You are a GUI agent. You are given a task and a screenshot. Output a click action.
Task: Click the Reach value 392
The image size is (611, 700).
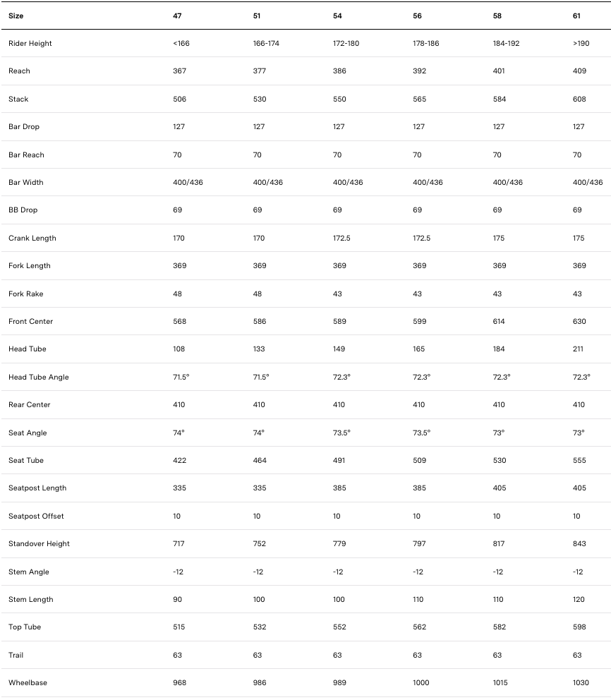[419, 71]
